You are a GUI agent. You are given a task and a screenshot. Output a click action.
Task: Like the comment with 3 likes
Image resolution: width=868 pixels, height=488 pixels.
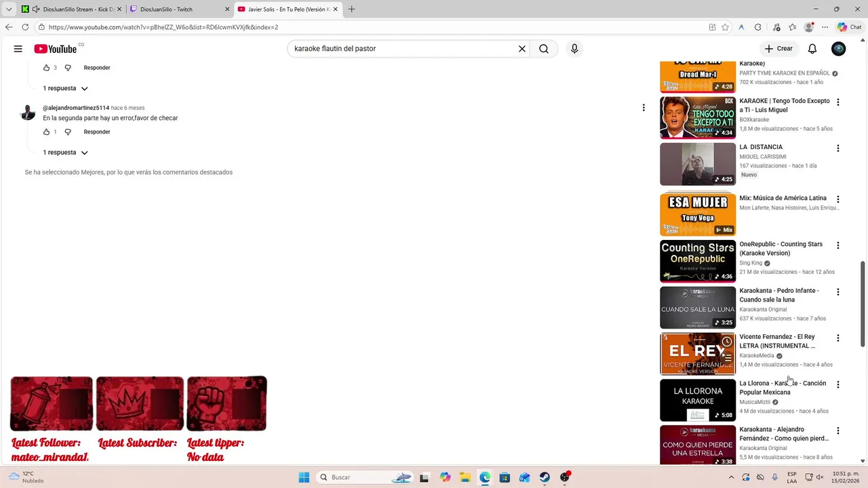[x=47, y=68]
